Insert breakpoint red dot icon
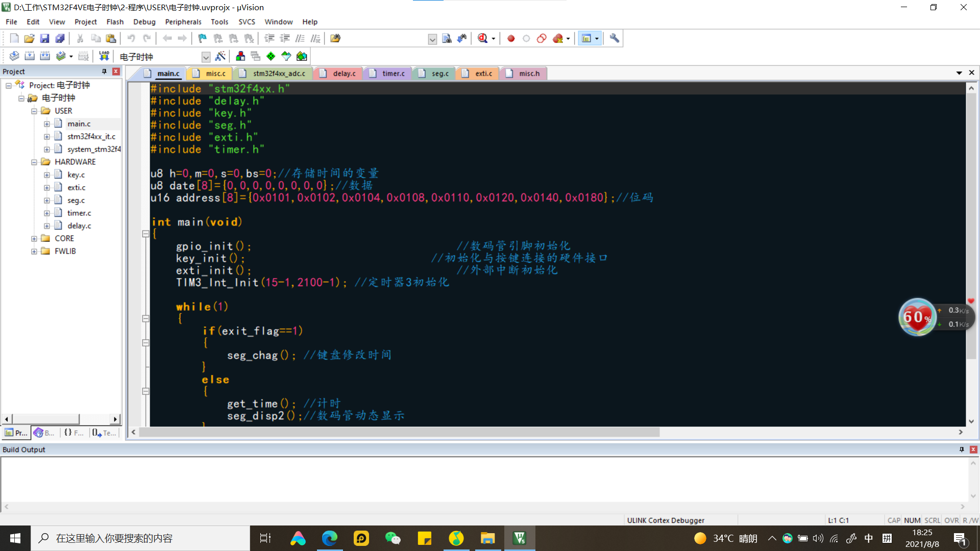The image size is (980, 551). tap(511, 38)
